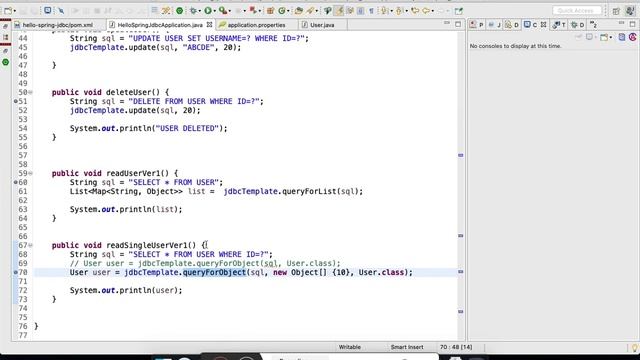Click the green Run button
640x360 pixels.
coord(208,11)
